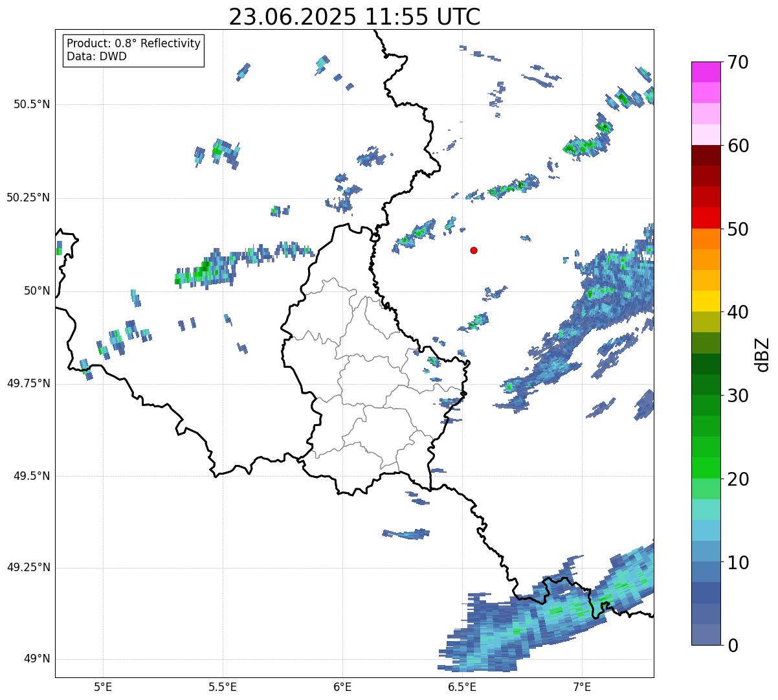This screenshot has height=700, width=778.
Task: Click the bright red colorbar segment above 50
Action: (x=706, y=218)
